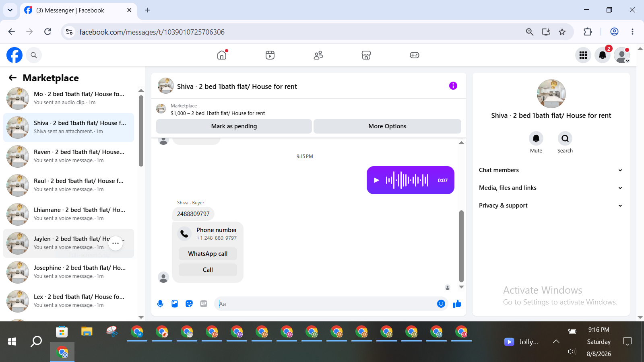Reload the page

47,32
